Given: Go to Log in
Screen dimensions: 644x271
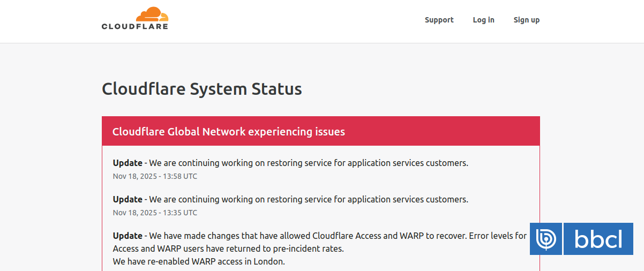Looking at the screenshot, I should click(x=483, y=20).
